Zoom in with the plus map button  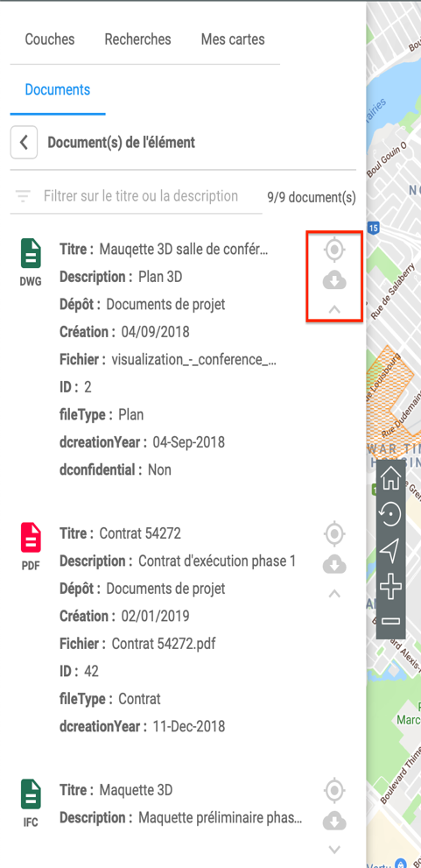click(391, 586)
